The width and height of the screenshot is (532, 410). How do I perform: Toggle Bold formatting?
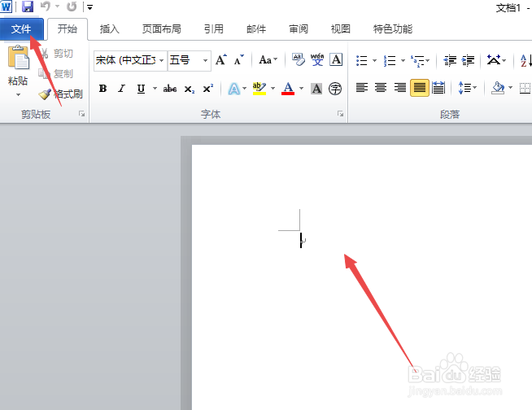click(x=102, y=89)
